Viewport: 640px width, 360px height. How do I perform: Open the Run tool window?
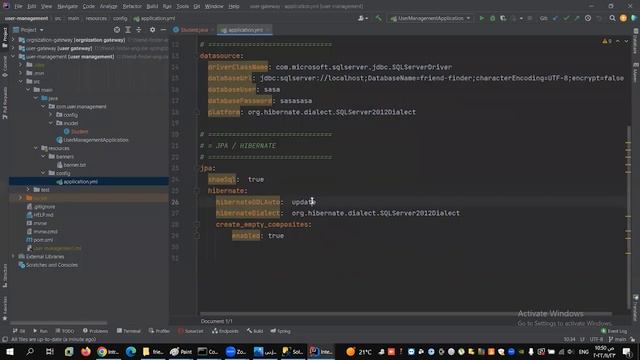point(40,331)
